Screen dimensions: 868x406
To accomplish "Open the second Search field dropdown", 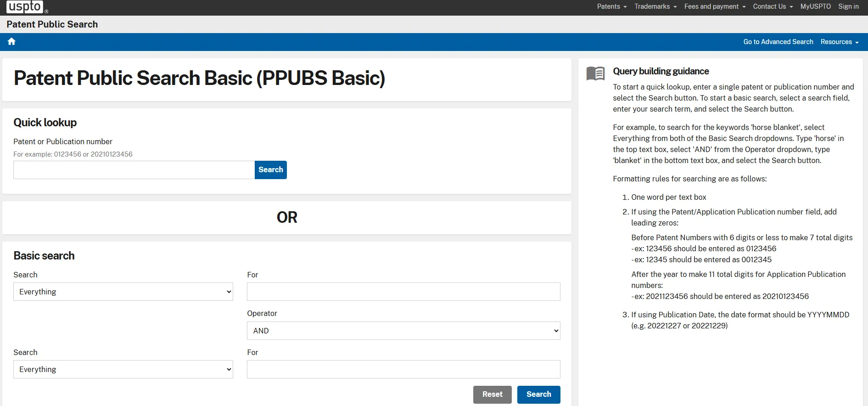I will [x=123, y=369].
